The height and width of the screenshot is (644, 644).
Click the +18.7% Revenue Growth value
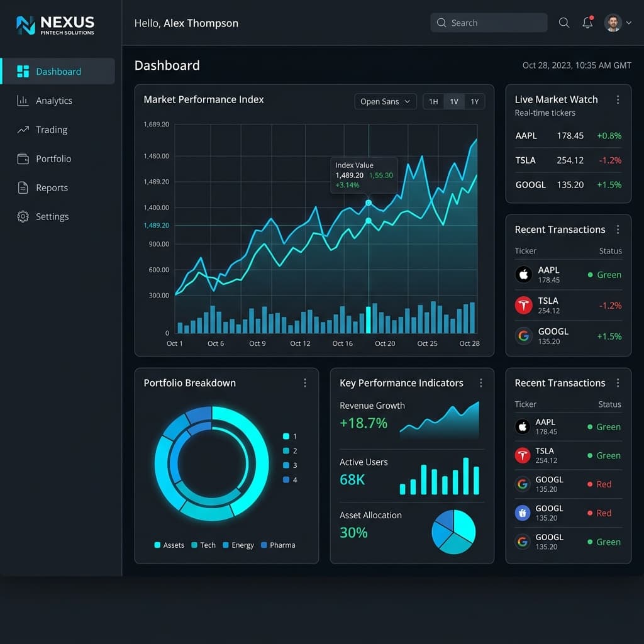pyautogui.click(x=364, y=423)
